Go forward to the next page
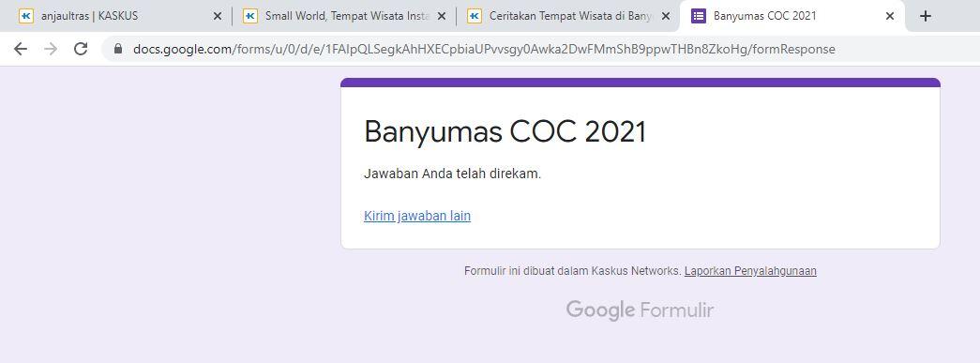This screenshot has height=363, width=980. pos(51,49)
